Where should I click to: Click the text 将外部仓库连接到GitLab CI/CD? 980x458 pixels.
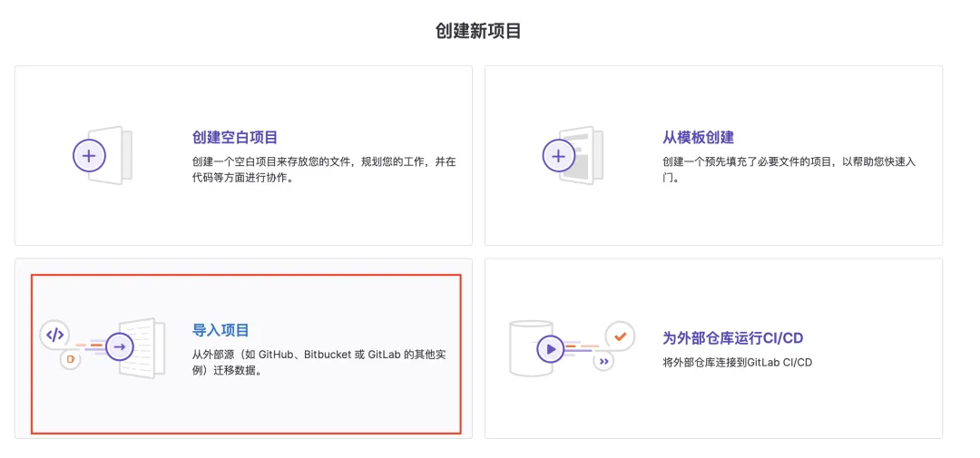coord(737,363)
